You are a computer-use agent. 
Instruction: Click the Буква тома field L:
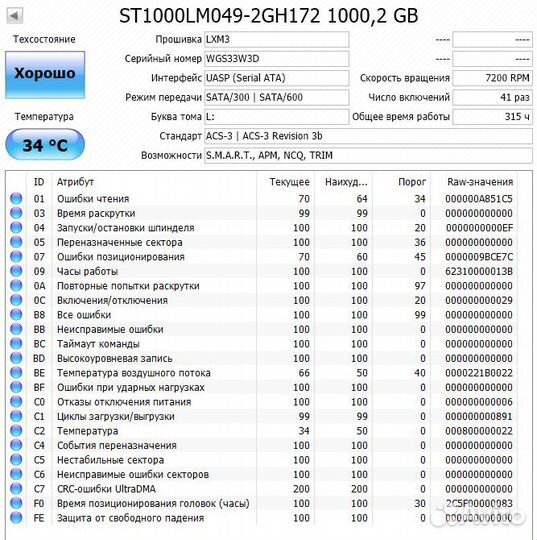[277, 117]
